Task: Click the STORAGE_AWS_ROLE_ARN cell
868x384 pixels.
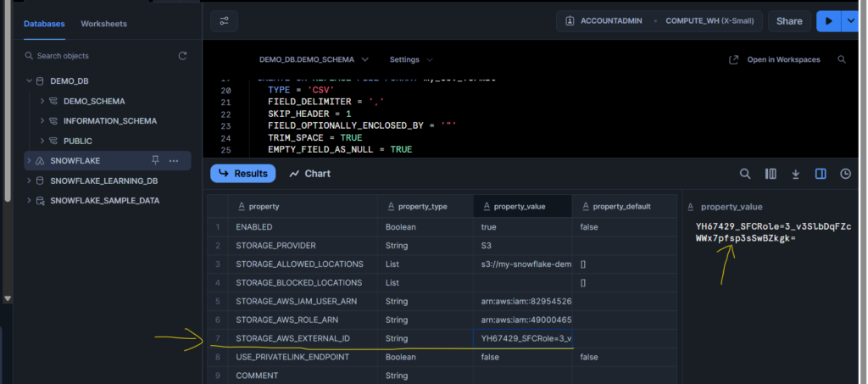Action: (x=303, y=320)
